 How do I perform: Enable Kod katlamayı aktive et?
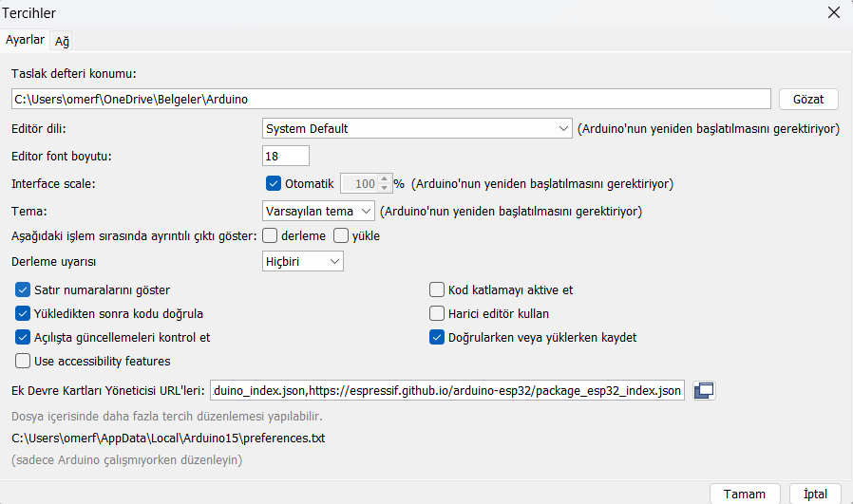pyautogui.click(x=438, y=289)
